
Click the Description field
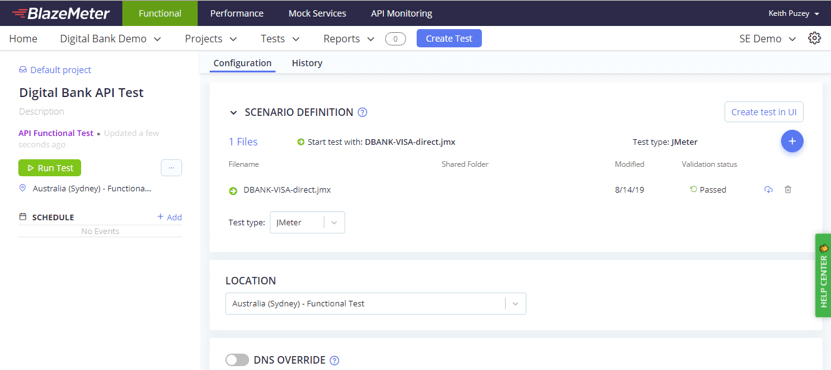pos(42,112)
